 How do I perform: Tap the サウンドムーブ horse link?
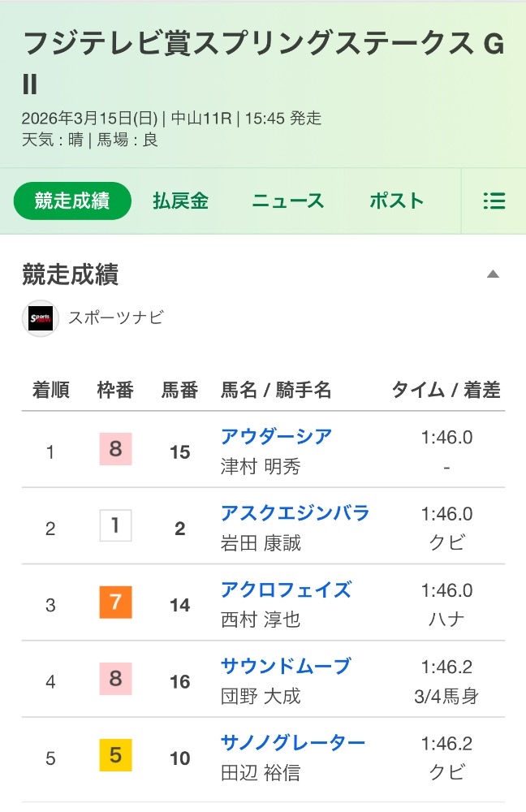(x=286, y=667)
